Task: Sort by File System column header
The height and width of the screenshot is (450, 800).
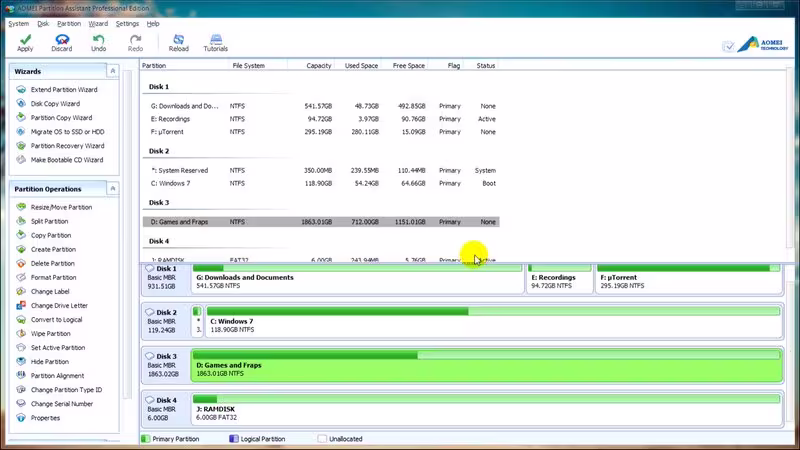Action: [x=248, y=65]
